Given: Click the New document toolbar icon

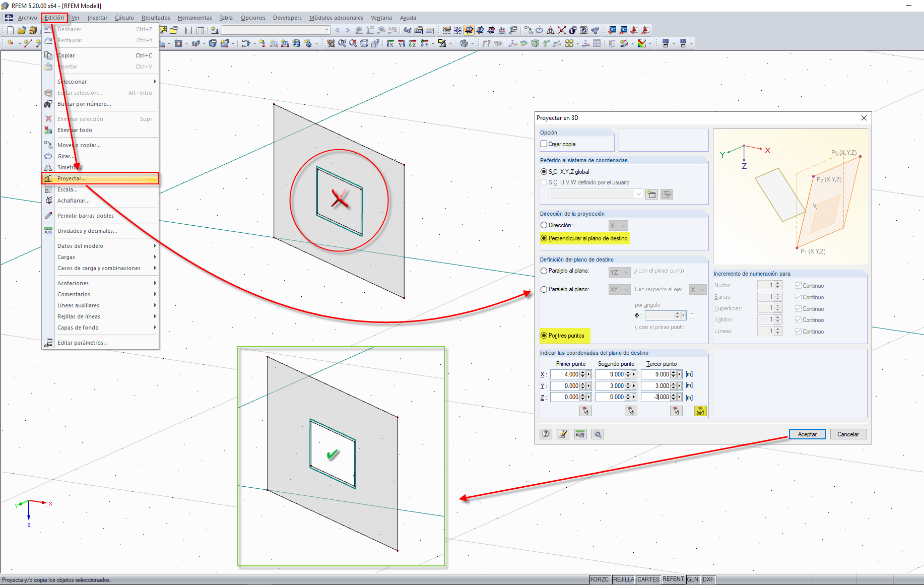Looking at the screenshot, I should (11, 30).
